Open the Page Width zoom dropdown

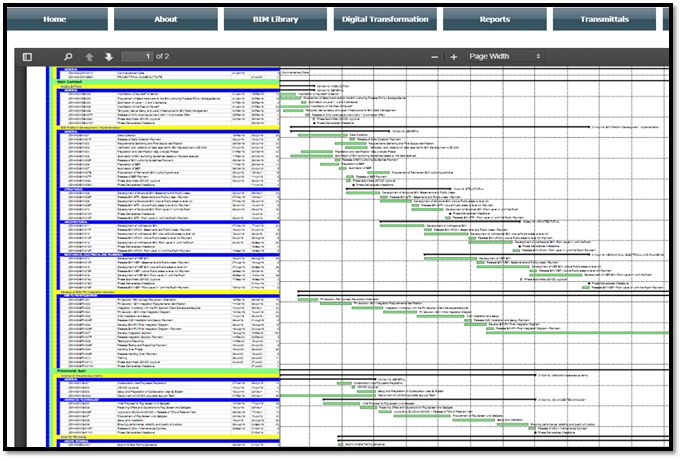point(505,57)
